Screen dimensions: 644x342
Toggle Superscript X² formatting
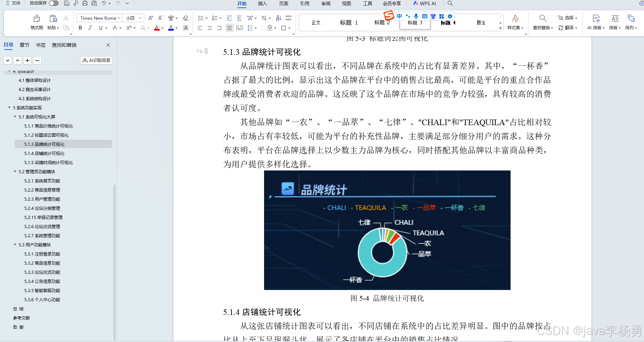click(129, 28)
